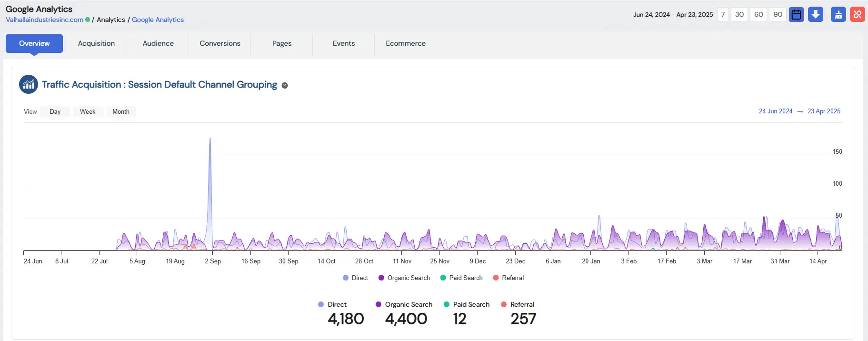Hide Referral series via chart legend
The height and width of the screenshot is (341, 868).
click(509, 278)
